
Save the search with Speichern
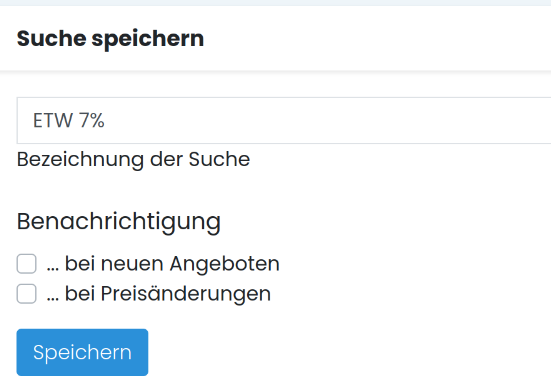pos(82,352)
